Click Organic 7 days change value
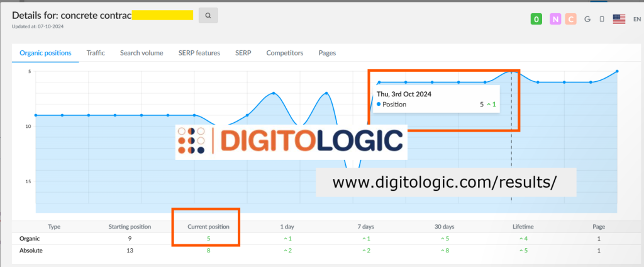 [366, 238]
